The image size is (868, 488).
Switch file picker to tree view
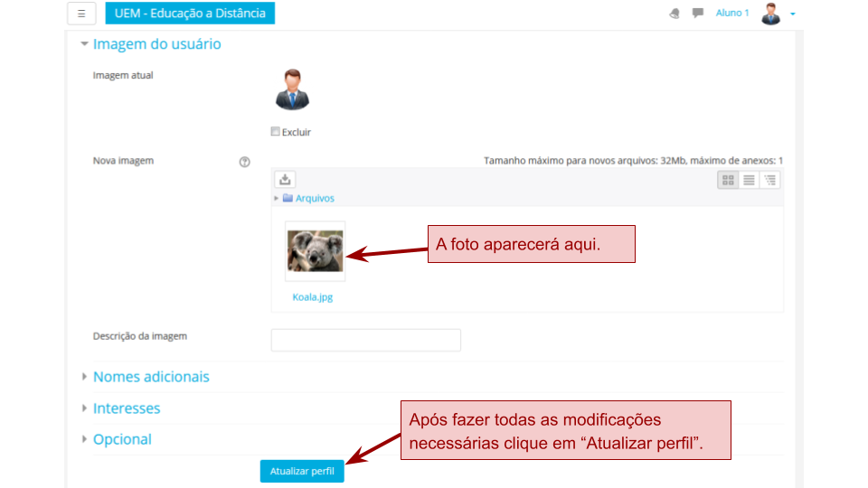[769, 180]
